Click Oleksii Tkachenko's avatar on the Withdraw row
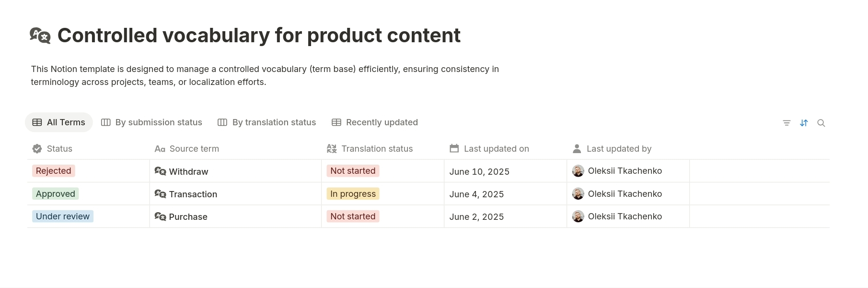 click(578, 170)
